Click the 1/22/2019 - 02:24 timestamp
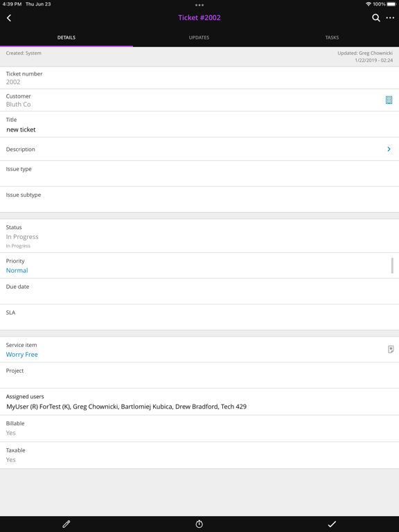Image resolution: width=399 pixels, height=532 pixels. 374,60
